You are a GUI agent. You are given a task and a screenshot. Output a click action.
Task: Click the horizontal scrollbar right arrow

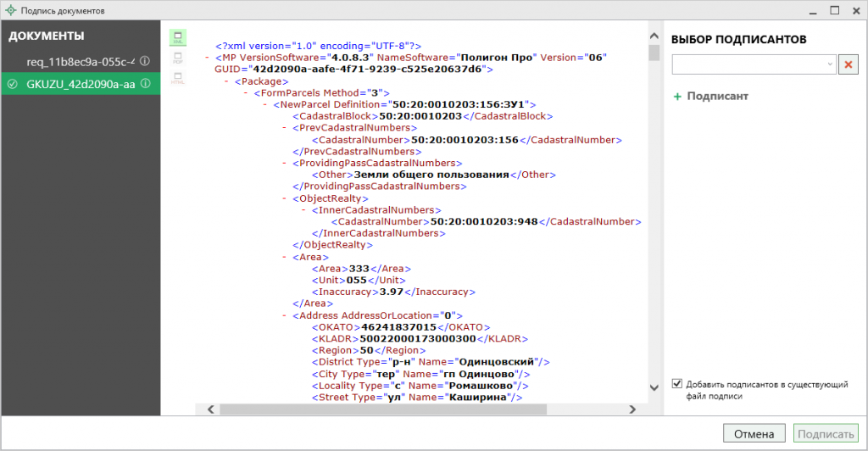(x=632, y=409)
